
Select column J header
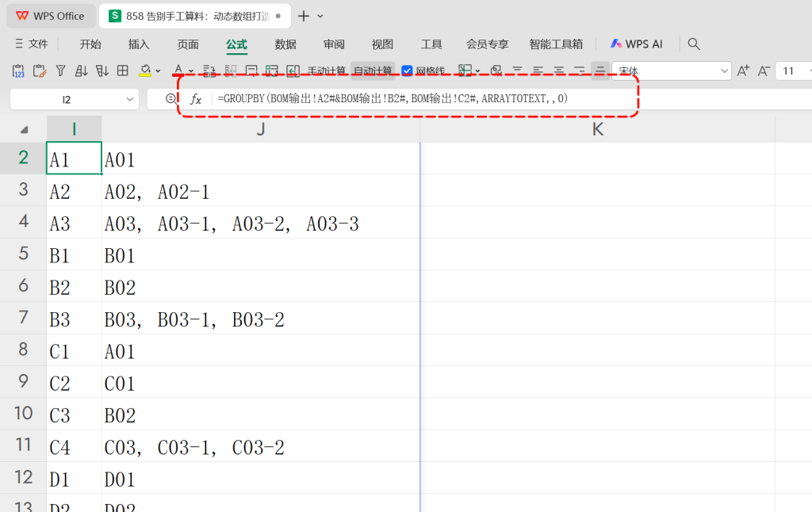pyautogui.click(x=260, y=129)
